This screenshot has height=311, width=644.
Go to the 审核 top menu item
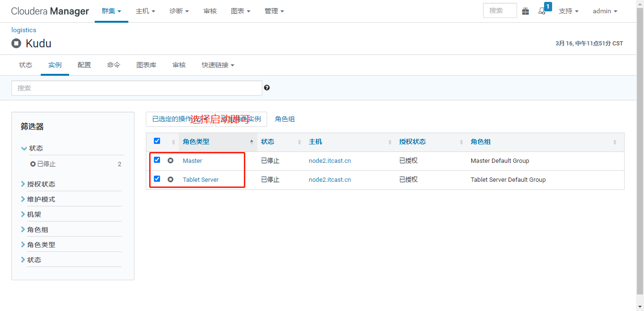pos(210,11)
